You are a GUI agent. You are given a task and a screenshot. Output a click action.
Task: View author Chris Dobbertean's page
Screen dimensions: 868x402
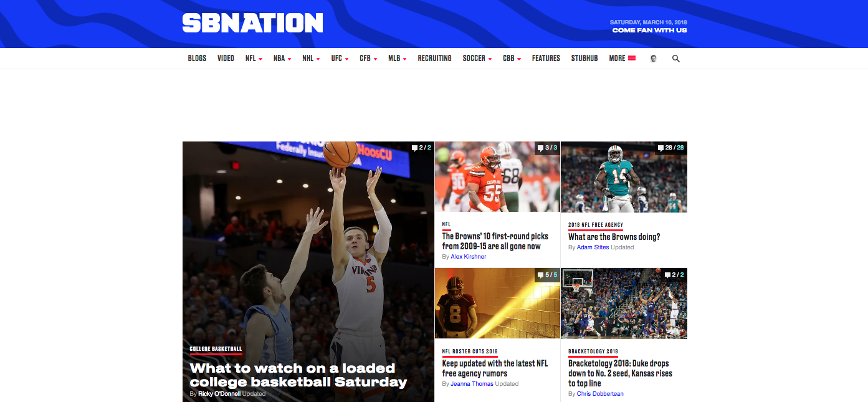[600, 394]
